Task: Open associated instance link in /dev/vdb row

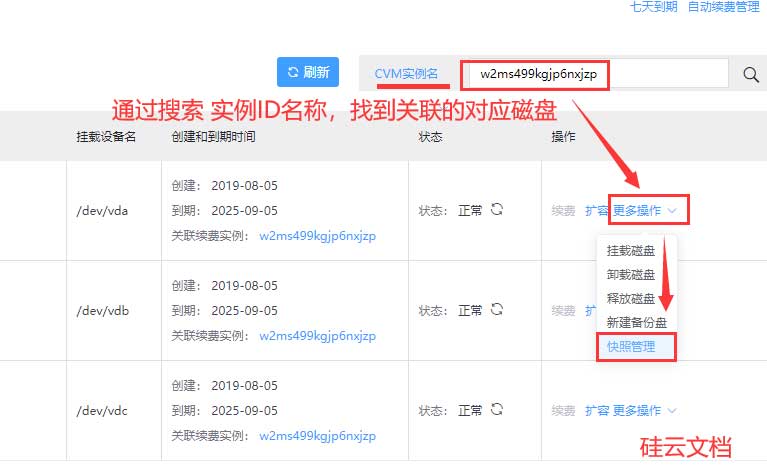Action: (317, 336)
